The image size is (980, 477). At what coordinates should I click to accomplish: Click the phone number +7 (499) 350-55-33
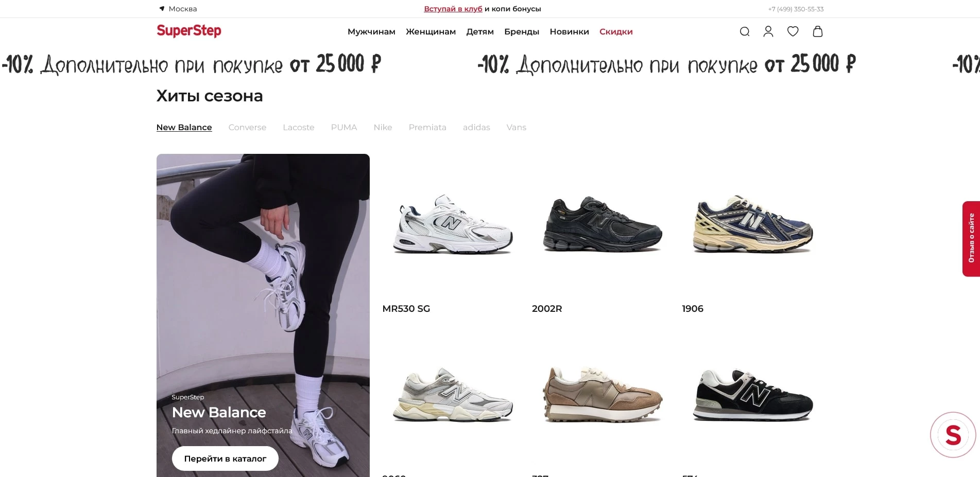point(796,9)
